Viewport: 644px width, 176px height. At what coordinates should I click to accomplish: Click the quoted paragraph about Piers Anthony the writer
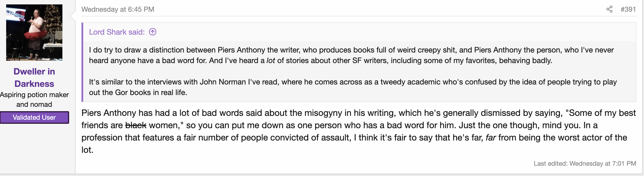pos(351,55)
